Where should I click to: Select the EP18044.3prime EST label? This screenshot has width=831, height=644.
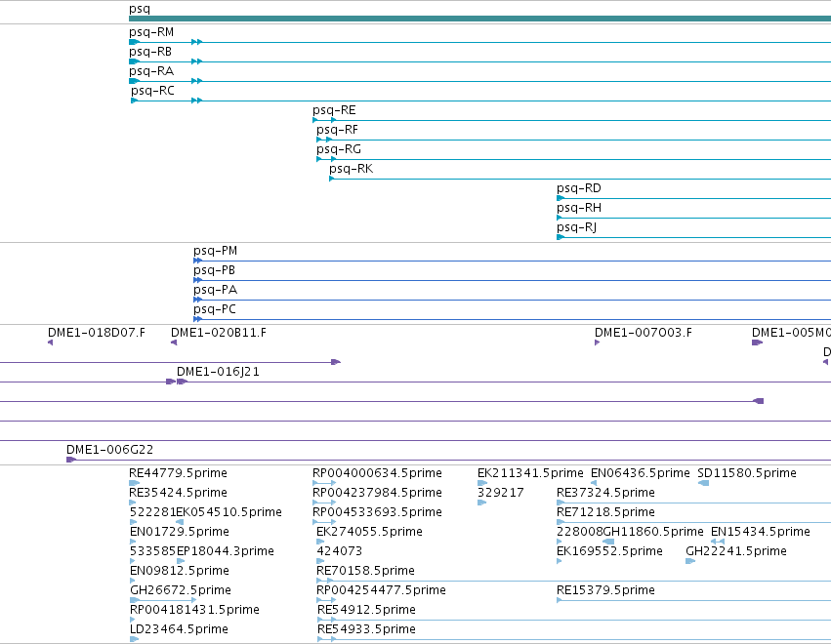(226, 551)
